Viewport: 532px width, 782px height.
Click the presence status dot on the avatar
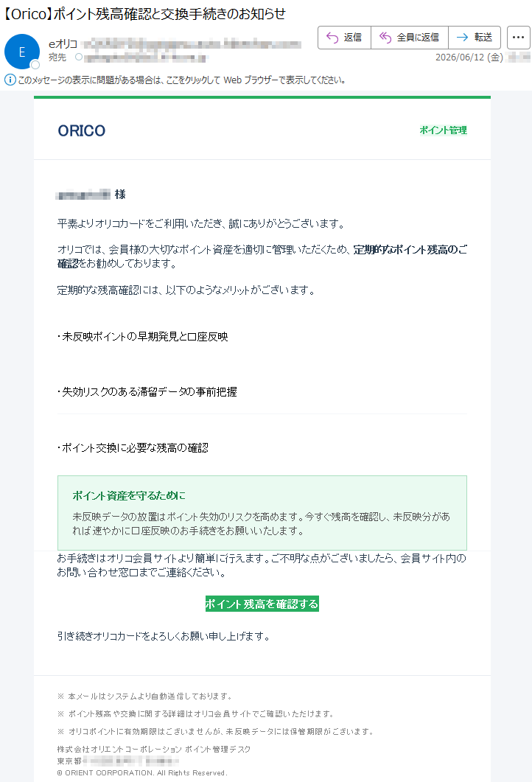pos(35,65)
